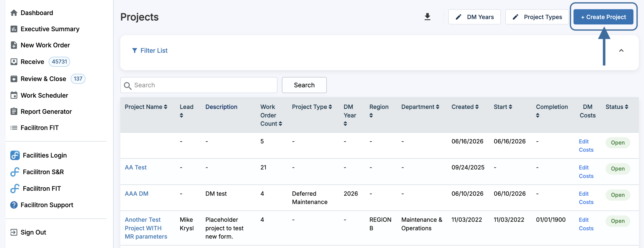Click the Executive Summary chart icon

14,29
